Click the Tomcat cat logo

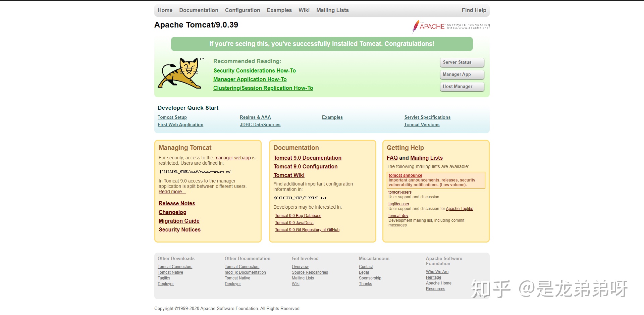click(181, 73)
